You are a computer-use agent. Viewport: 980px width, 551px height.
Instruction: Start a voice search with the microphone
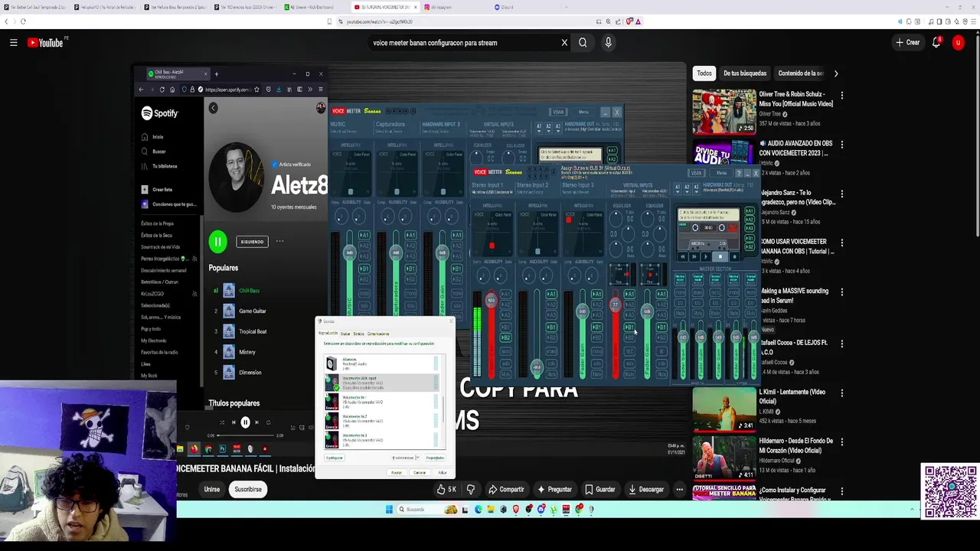coord(608,43)
